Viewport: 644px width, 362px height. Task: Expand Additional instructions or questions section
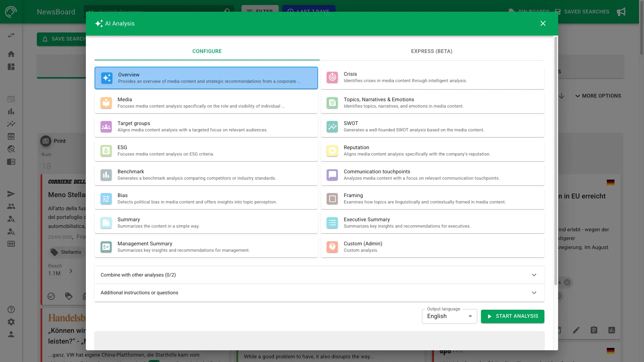319,293
